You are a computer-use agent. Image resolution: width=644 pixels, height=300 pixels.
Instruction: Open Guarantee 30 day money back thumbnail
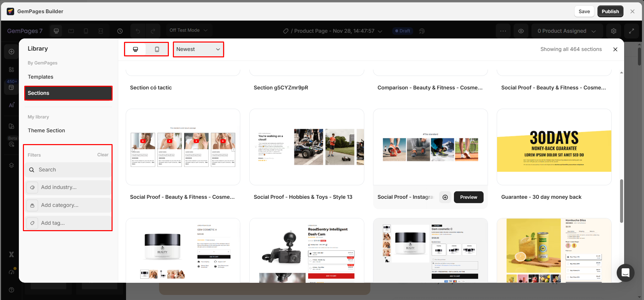tap(554, 147)
